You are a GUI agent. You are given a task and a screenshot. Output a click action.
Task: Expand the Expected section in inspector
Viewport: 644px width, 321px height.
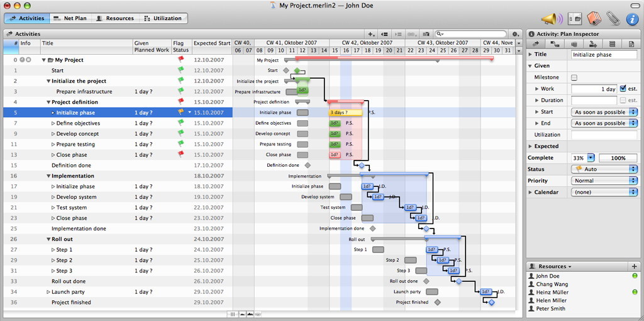(x=530, y=146)
